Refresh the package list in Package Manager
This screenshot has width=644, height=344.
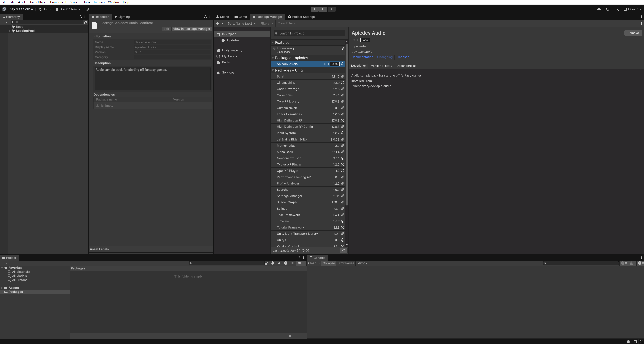(344, 250)
